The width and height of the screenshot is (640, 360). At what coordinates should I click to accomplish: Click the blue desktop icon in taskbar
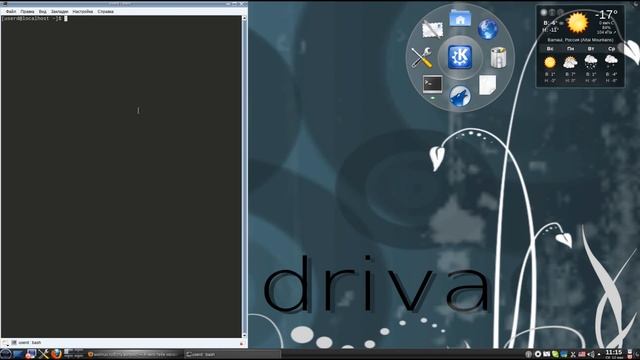[x=18, y=354]
